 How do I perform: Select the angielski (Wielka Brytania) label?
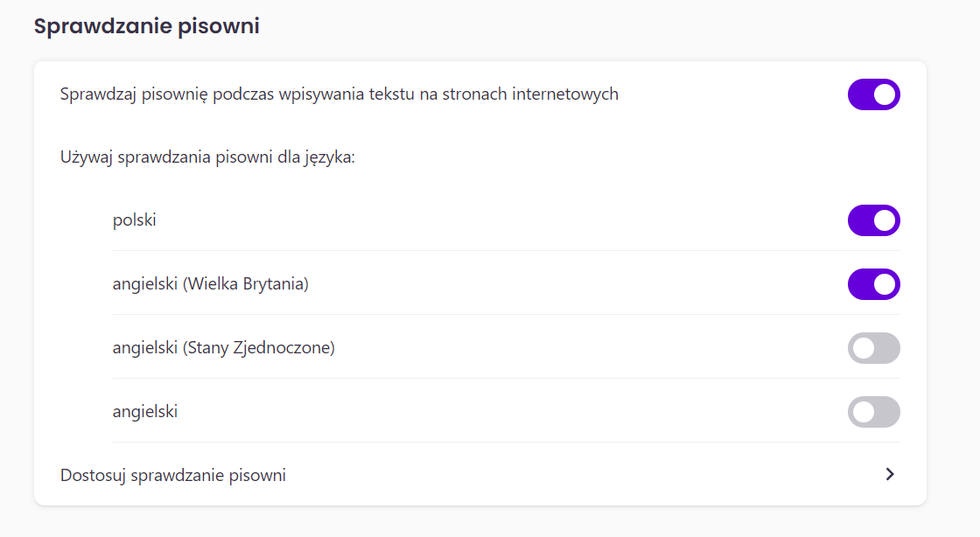[x=211, y=284]
